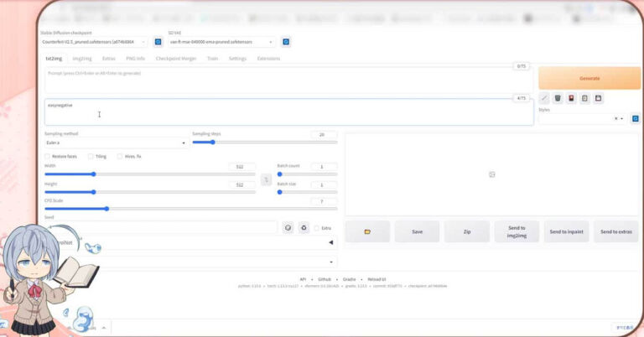Open the output folder with folder icon

367,231
